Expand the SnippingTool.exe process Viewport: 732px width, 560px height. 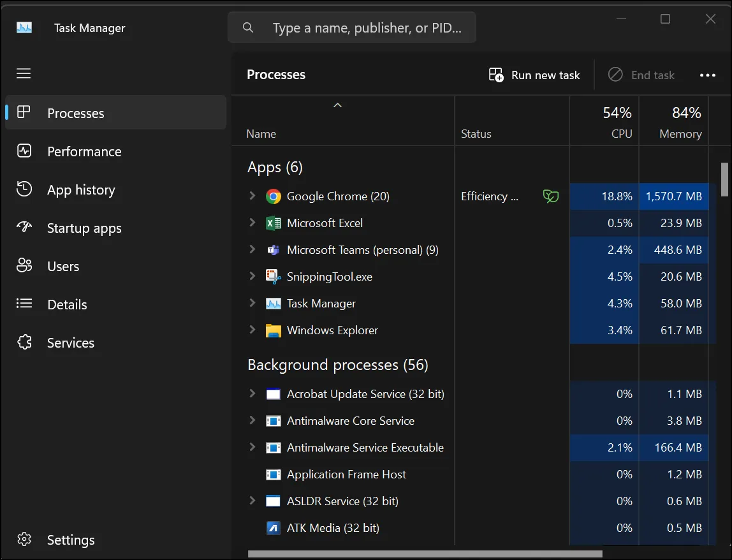click(252, 276)
